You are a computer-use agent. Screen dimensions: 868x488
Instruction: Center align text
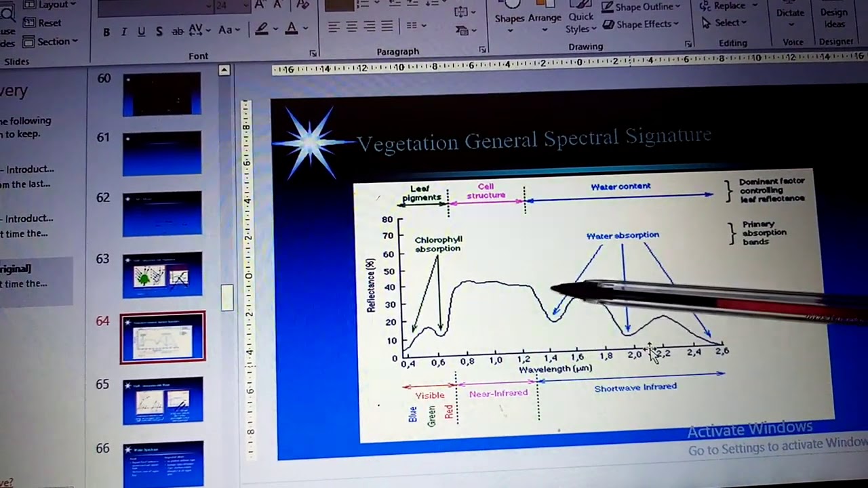pyautogui.click(x=352, y=26)
